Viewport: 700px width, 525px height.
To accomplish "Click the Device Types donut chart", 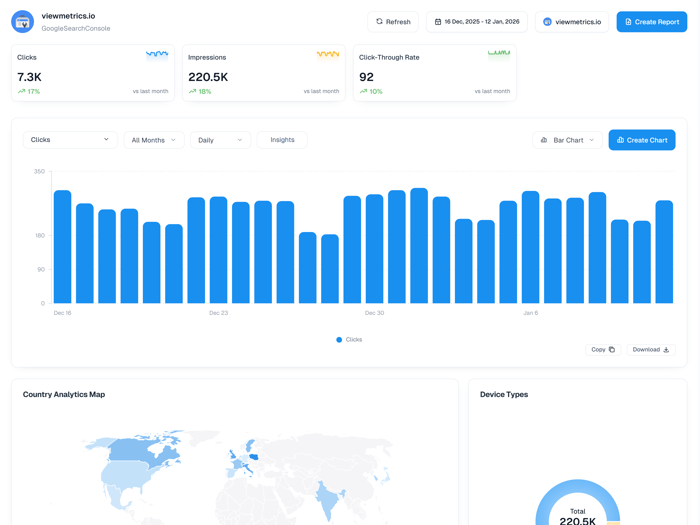I will [578, 502].
